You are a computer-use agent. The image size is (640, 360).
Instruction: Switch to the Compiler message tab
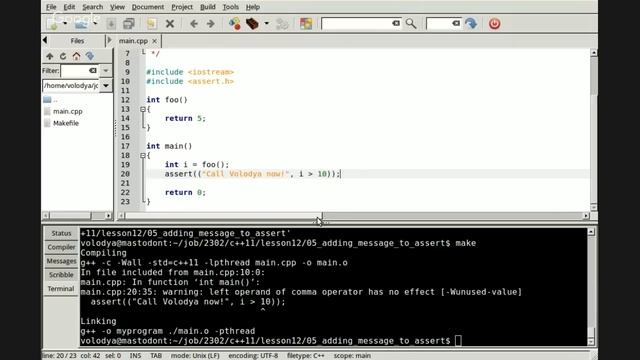[x=61, y=247]
